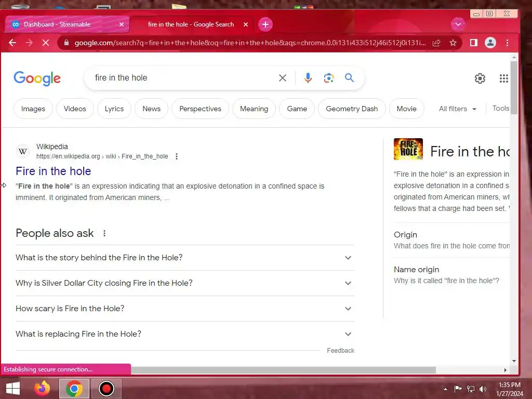Click the horizontal scrollbar right arrow
Screen dimensions: 532x399
click(505, 370)
